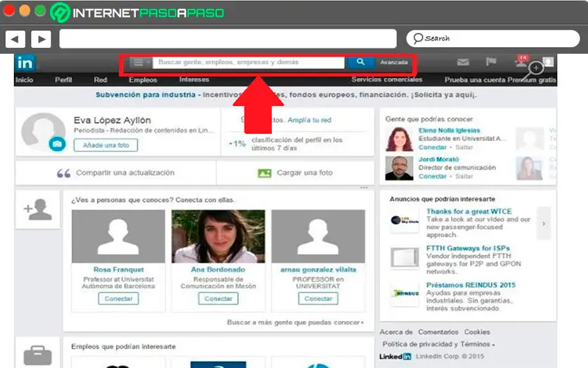Open the Empleos menu
Image resolution: width=588 pixels, height=368 pixels.
tap(143, 79)
